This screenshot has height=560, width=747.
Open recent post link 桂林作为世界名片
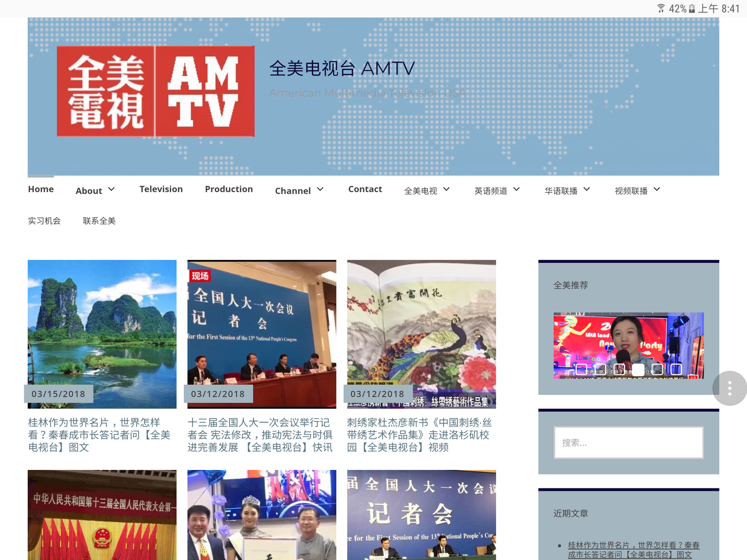(x=633, y=550)
